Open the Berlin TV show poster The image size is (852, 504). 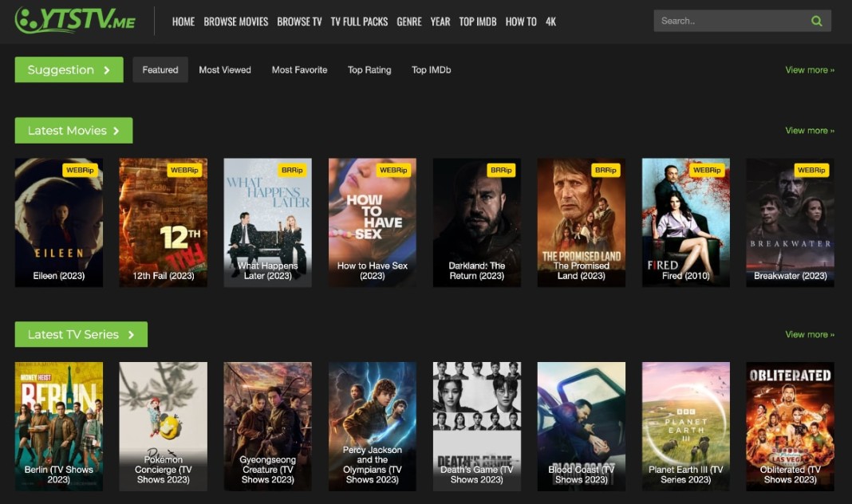pos(58,426)
